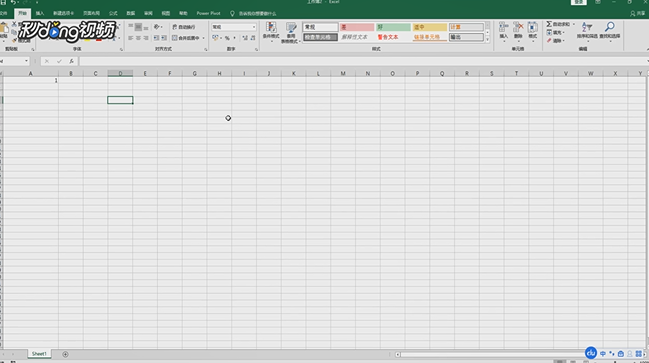Click the insert function fx icon

[x=71, y=61]
